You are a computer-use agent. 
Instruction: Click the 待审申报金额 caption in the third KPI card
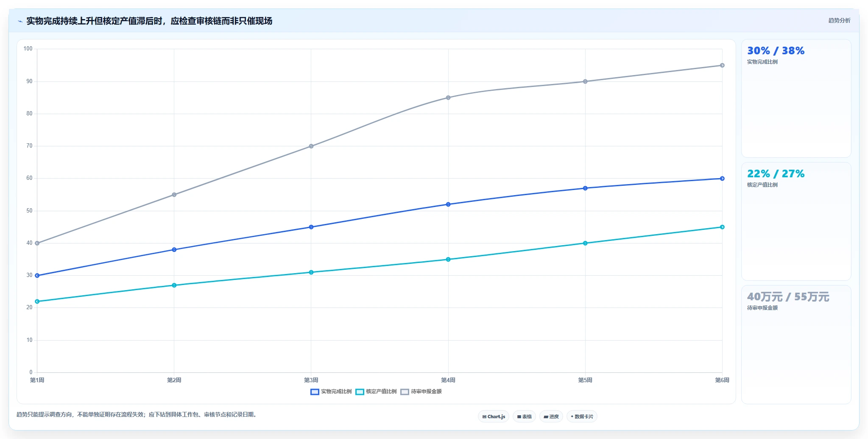tap(762, 308)
